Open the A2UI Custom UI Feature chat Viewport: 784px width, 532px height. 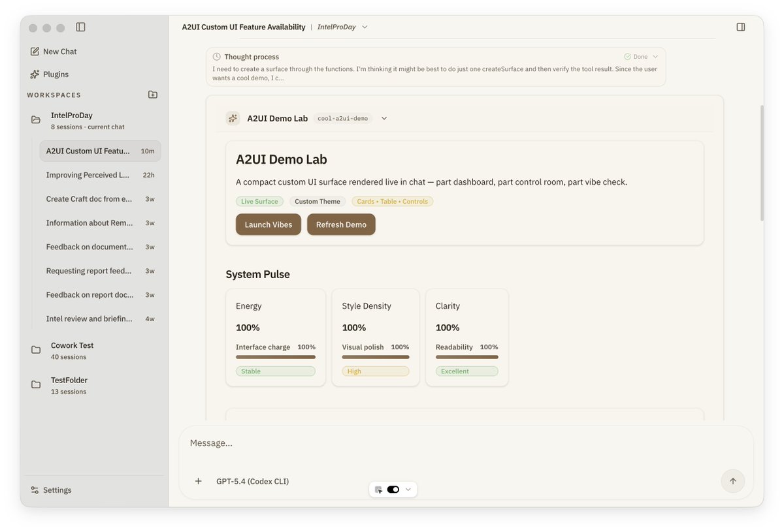point(100,151)
